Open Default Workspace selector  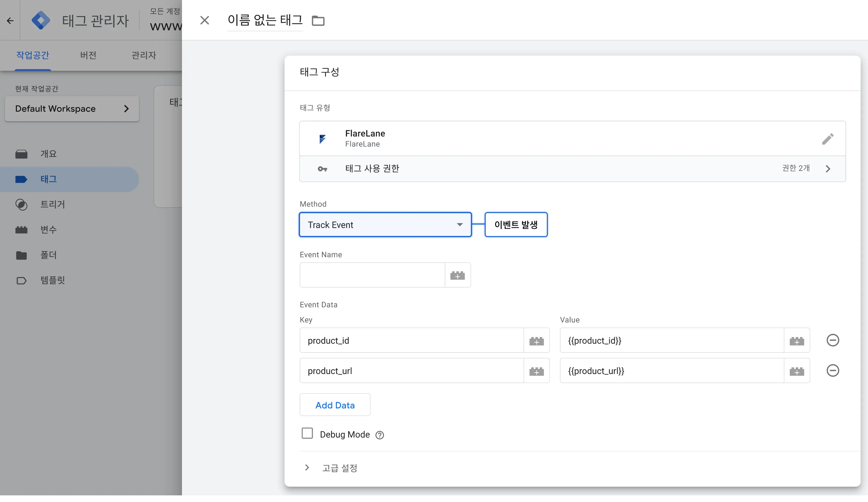click(x=72, y=109)
